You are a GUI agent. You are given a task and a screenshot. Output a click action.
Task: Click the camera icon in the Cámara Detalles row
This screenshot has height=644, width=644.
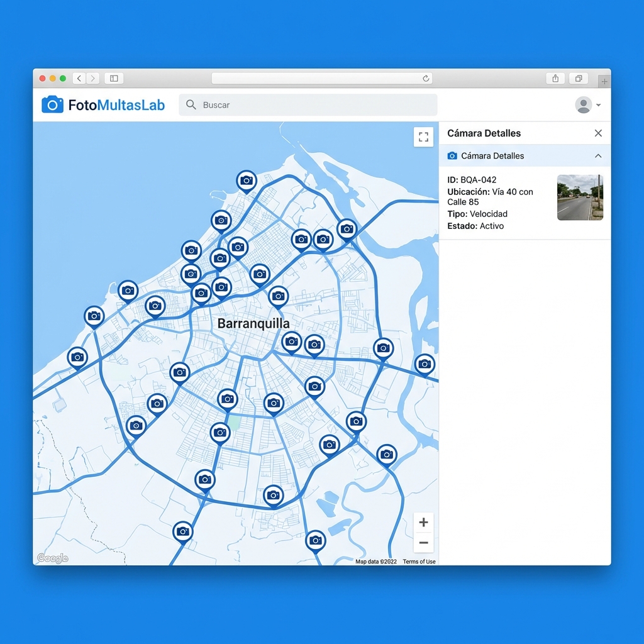(452, 155)
